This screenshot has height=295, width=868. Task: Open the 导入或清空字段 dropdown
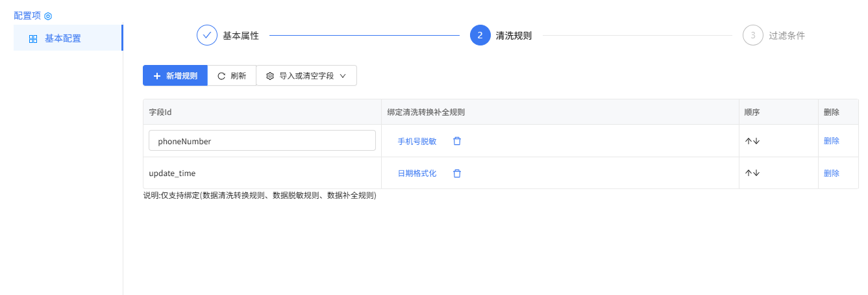306,75
